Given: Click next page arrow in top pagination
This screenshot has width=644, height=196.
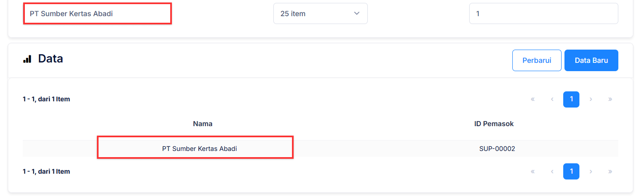Looking at the screenshot, I should [591, 99].
